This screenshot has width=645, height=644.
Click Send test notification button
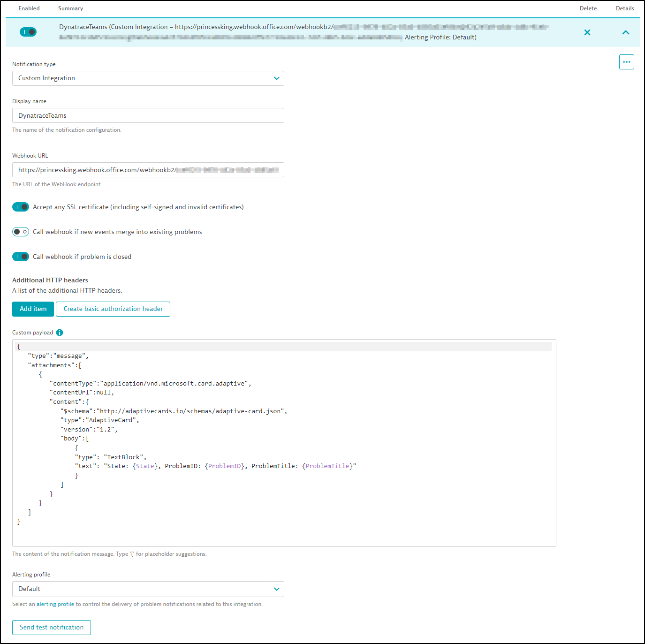click(52, 628)
